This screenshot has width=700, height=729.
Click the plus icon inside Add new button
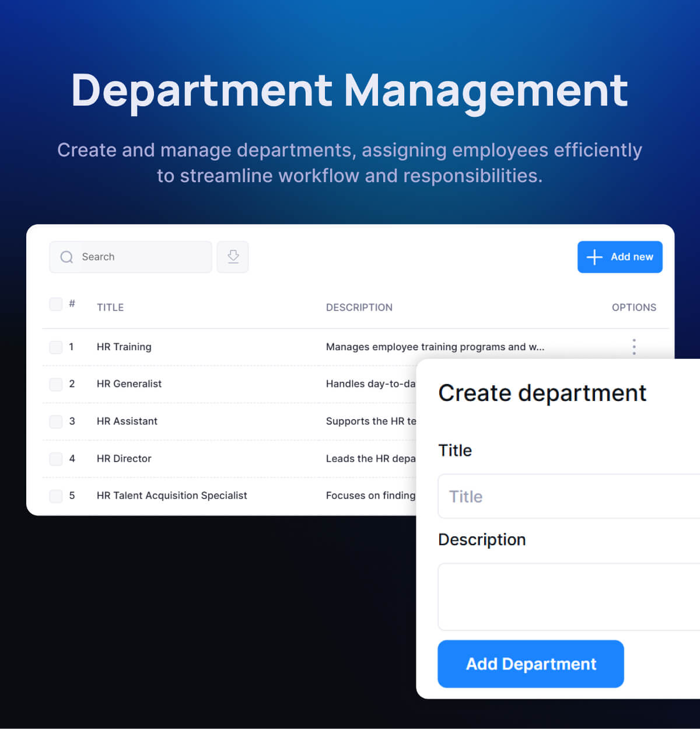point(594,257)
